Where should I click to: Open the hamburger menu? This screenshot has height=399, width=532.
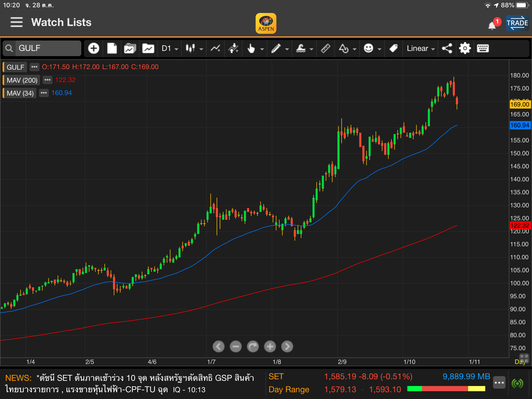16,22
